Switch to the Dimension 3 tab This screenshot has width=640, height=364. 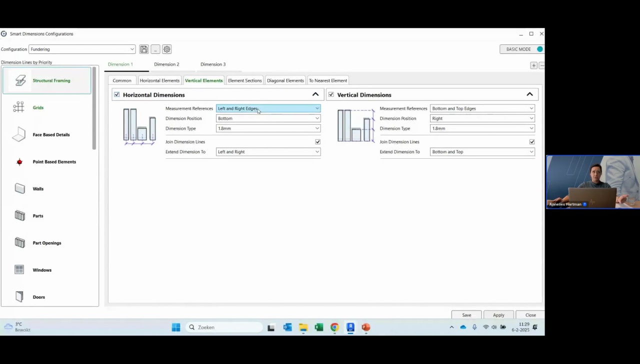coord(213,64)
